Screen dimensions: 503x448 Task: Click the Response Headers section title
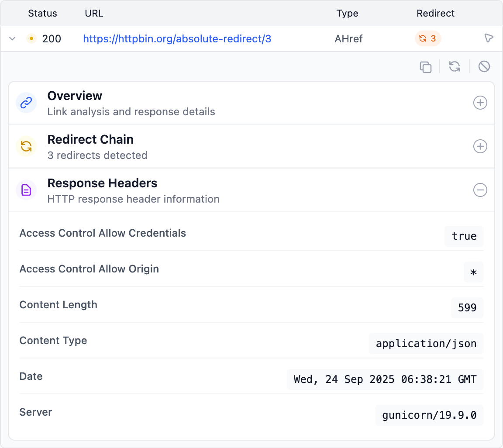click(x=102, y=183)
